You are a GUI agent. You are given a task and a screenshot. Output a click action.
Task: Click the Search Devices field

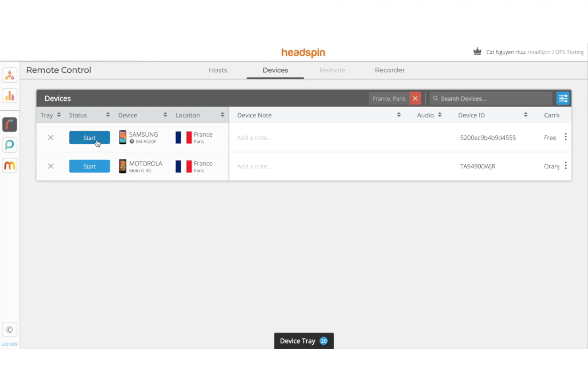pos(491,98)
